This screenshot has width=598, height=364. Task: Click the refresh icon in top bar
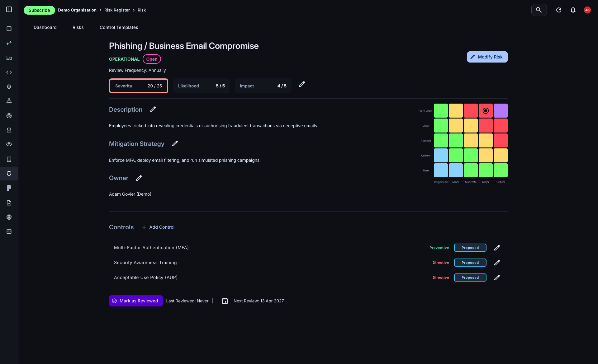coord(559,10)
